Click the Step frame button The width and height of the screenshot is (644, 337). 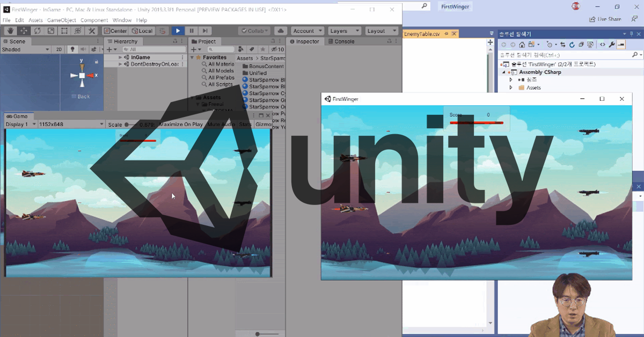(x=205, y=31)
